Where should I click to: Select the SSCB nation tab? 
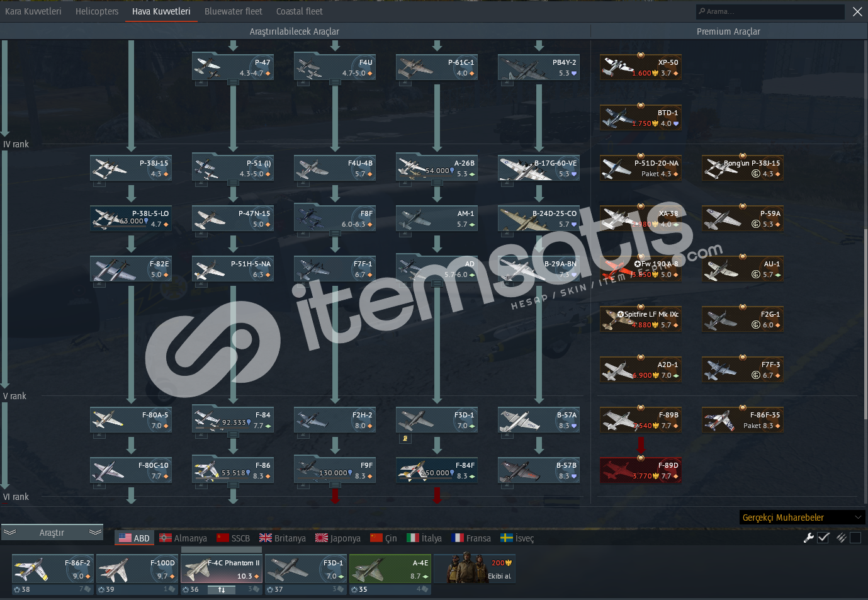234,538
